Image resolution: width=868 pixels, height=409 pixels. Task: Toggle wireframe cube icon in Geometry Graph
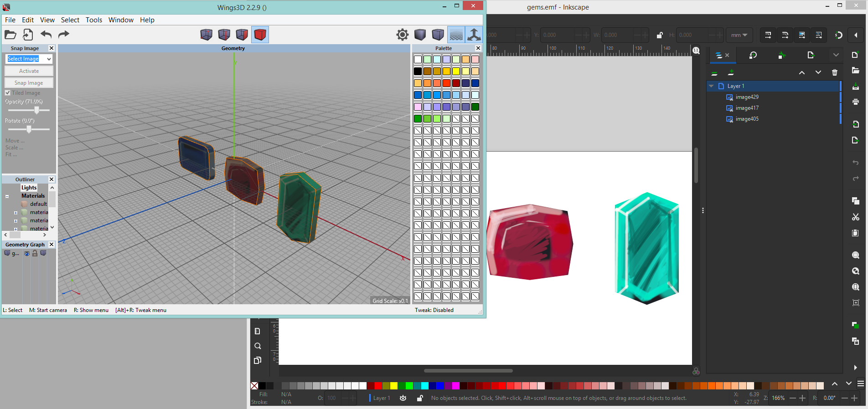[43, 253]
